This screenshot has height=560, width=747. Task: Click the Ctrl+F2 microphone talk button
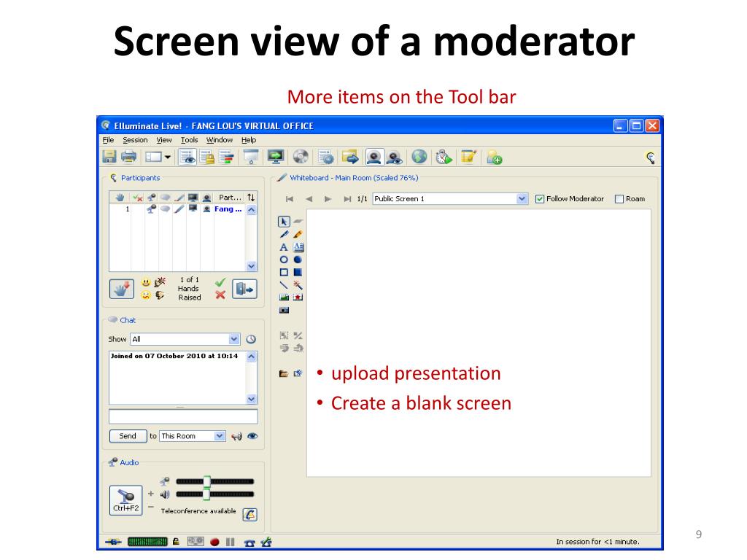125,500
